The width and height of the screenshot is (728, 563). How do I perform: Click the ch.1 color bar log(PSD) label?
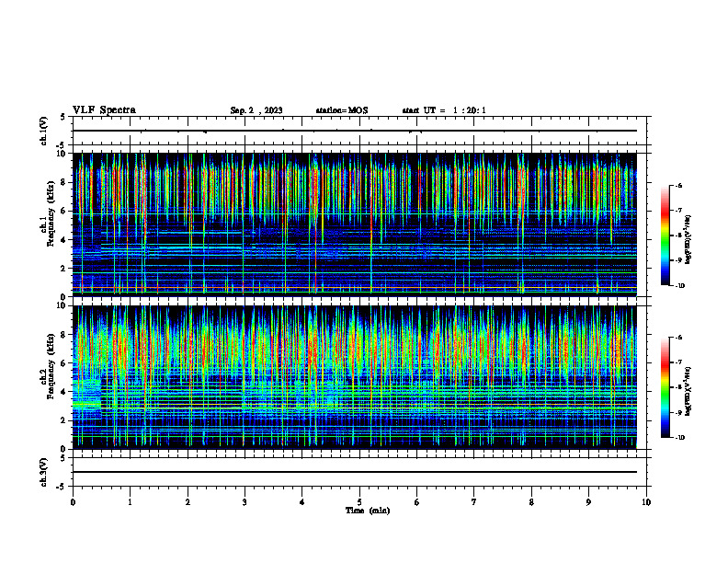(688, 240)
